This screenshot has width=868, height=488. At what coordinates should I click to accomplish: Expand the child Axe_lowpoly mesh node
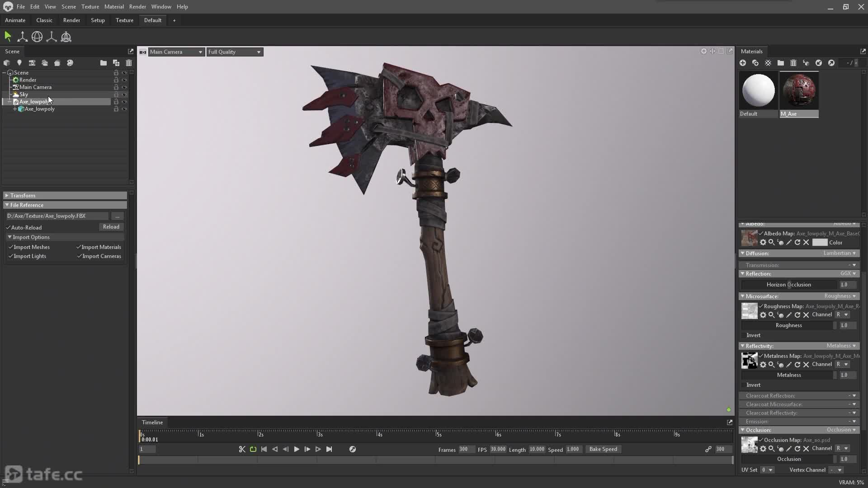pos(15,109)
